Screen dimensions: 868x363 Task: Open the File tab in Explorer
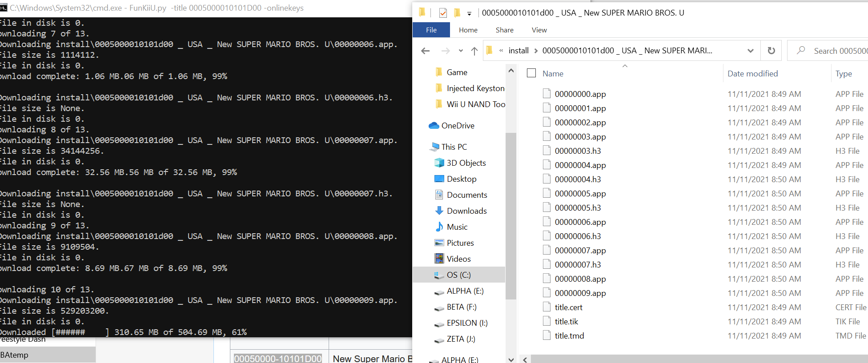pos(431,30)
